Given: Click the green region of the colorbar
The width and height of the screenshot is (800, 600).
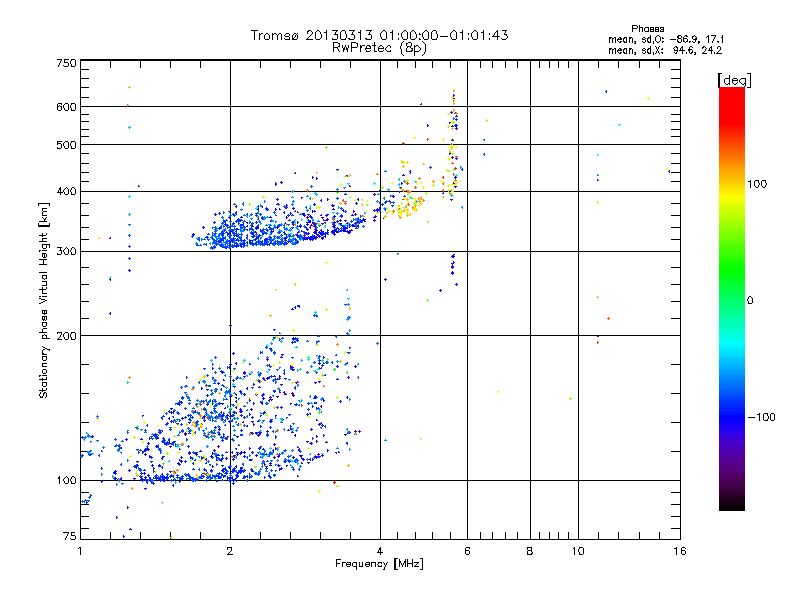Looking at the screenshot, I should point(732,270).
